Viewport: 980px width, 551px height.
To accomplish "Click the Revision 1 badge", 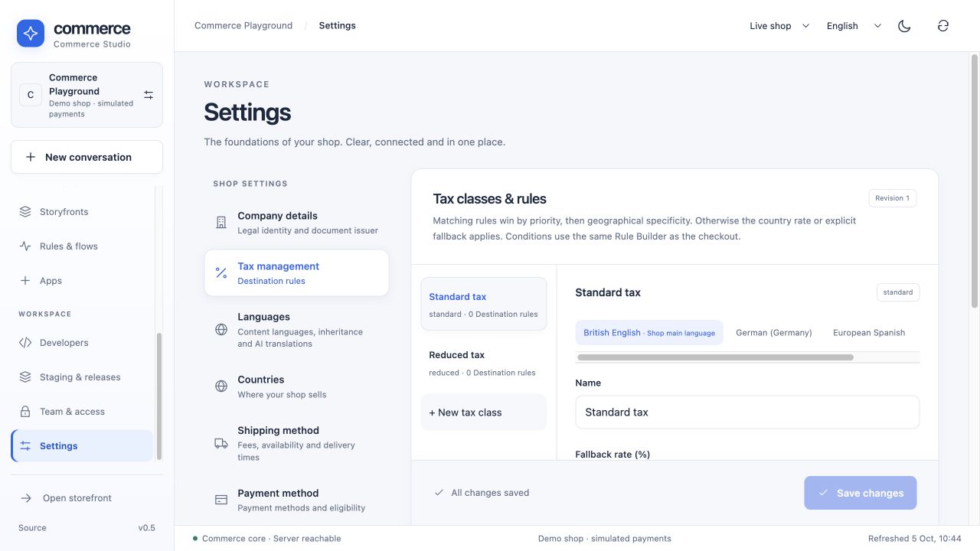I will [x=893, y=198].
